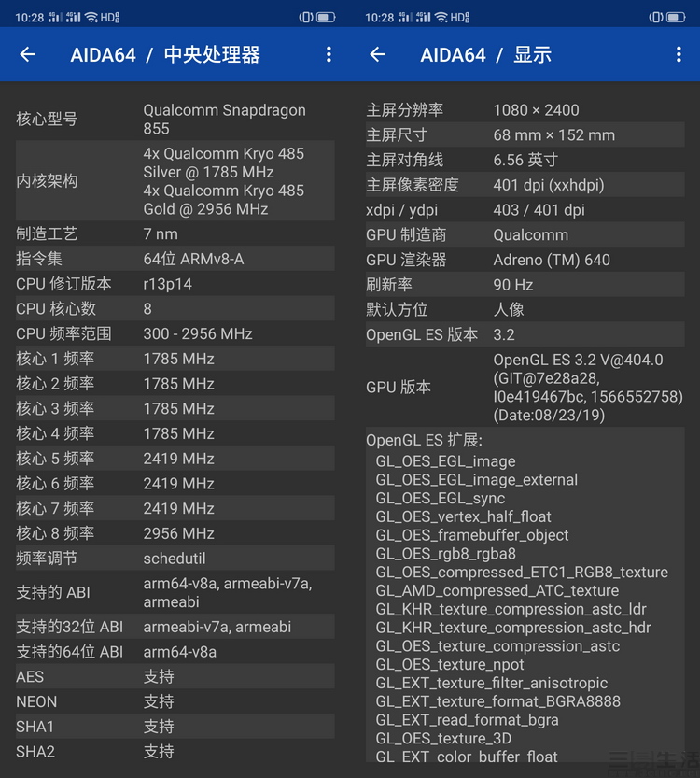Tap the GPU 制造商 Qualcomm row
This screenshot has width=700, height=778.
pos(525,234)
